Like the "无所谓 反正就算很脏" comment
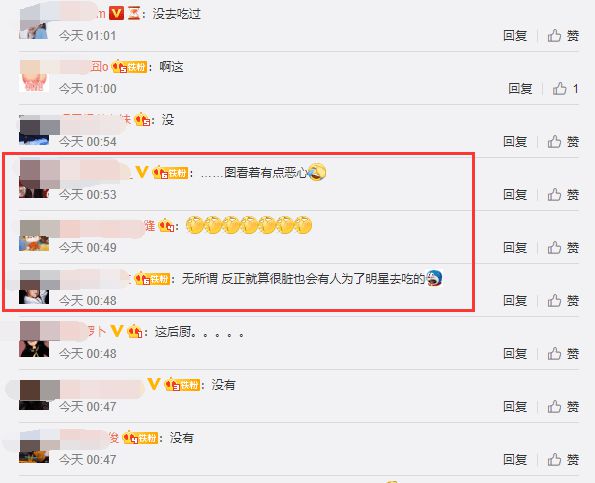Screen dimensions: 595x483 pos(563,301)
